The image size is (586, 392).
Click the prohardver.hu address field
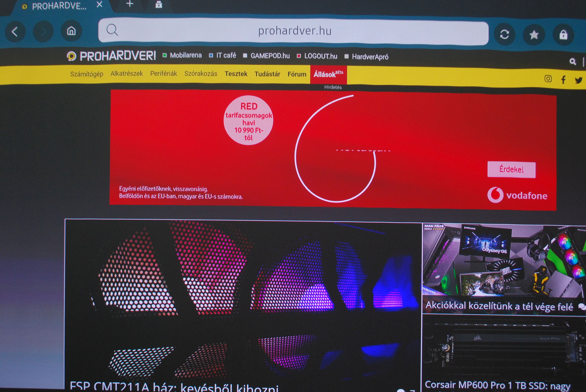(x=293, y=31)
